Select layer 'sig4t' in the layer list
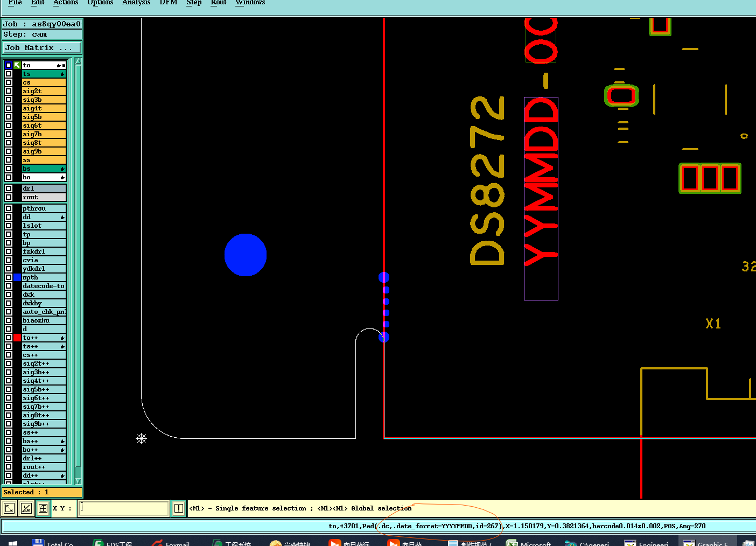This screenshot has width=756, height=546. click(44, 108)
